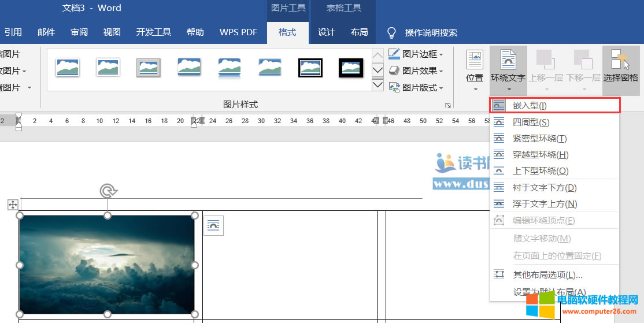644x323 pixels.
Task: Click the 操作说明搜索 lightbulb icon
Action: tap(391, 32)
